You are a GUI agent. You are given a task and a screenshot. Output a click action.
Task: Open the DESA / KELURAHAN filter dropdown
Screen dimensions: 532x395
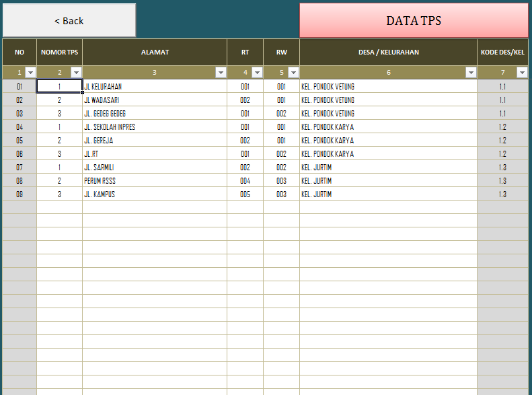tap(471, 72)
